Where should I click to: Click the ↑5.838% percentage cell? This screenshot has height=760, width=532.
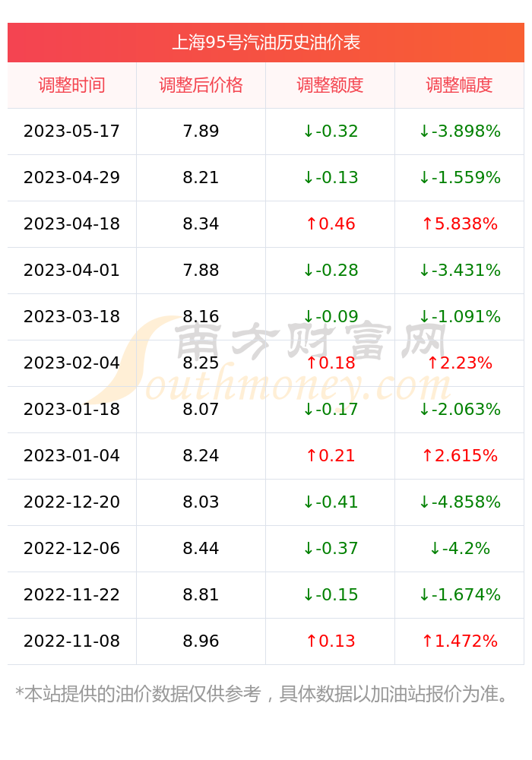(x=459, y=224)
